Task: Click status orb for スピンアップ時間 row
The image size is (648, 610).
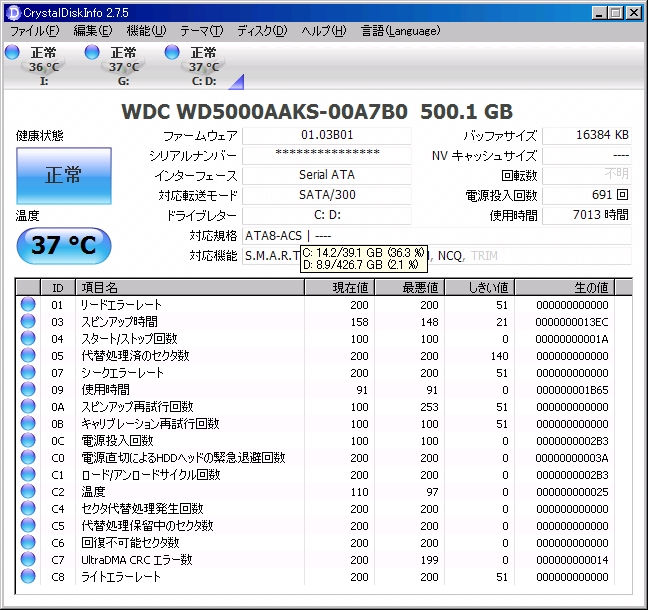Action: coord(28,321)
